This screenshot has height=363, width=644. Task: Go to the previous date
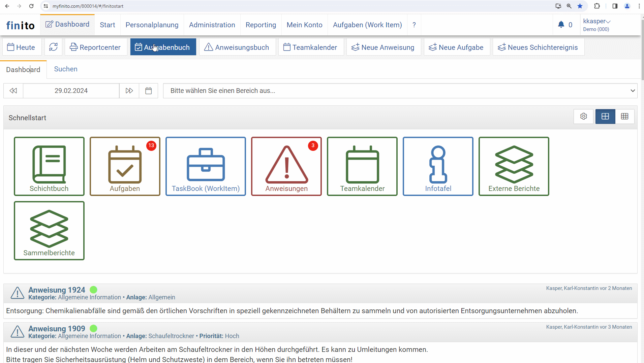(13, 91)
